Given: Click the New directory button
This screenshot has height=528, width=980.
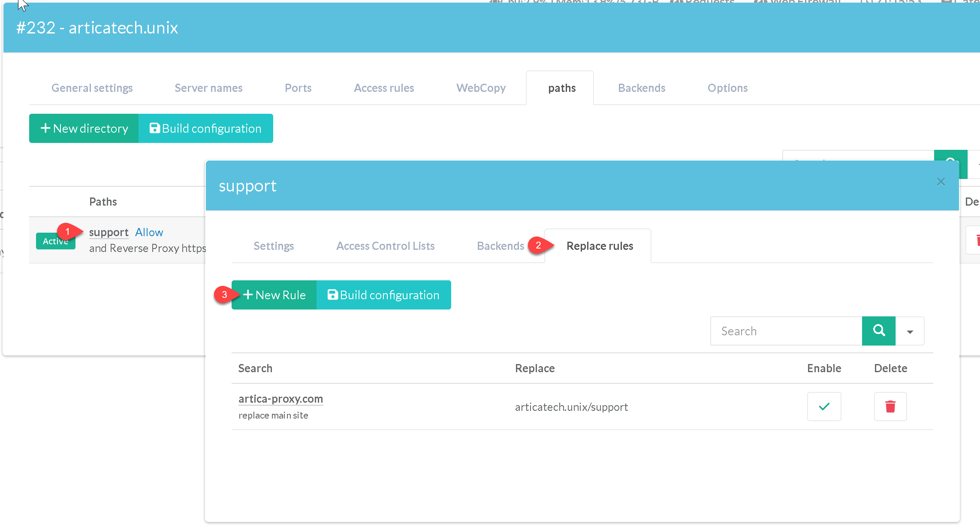Looking at the screenshot, I should tap(84, 128).
